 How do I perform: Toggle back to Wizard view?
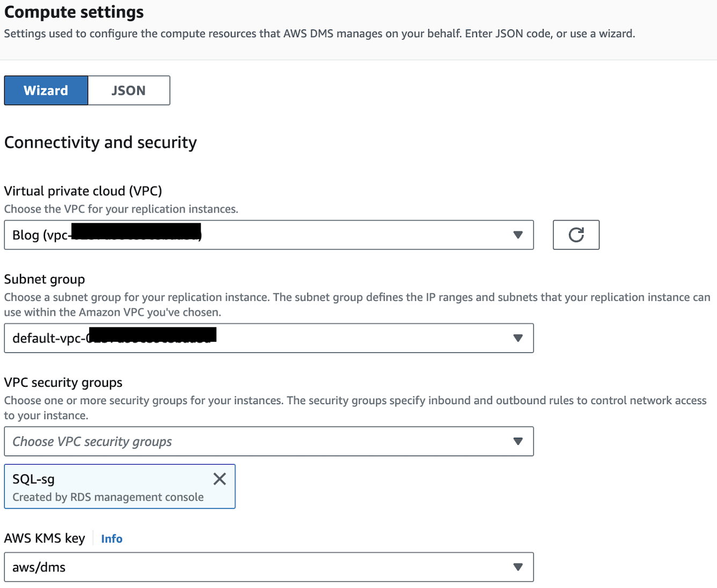coord(46,90)
